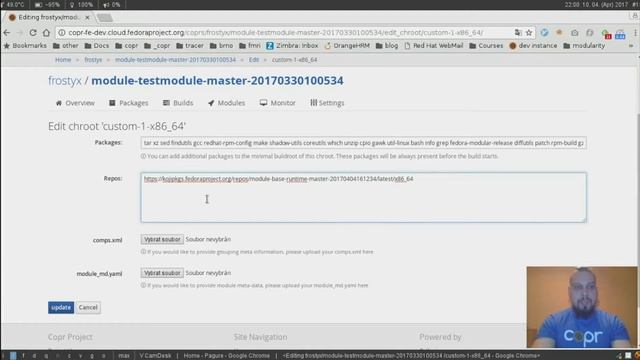This screenshot has width=640, height=360.
Task: Click into the Packages input field
Action: tap(363, 143)
